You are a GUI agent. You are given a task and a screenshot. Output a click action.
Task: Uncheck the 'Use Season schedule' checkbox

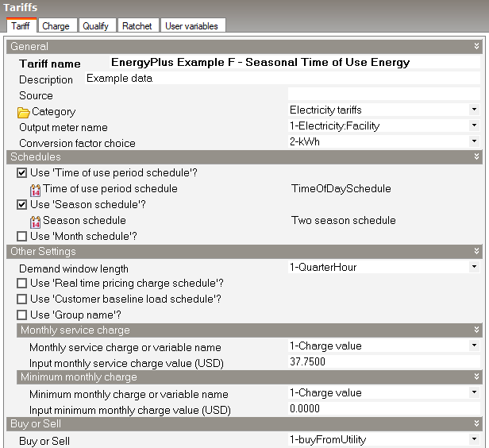22,205
